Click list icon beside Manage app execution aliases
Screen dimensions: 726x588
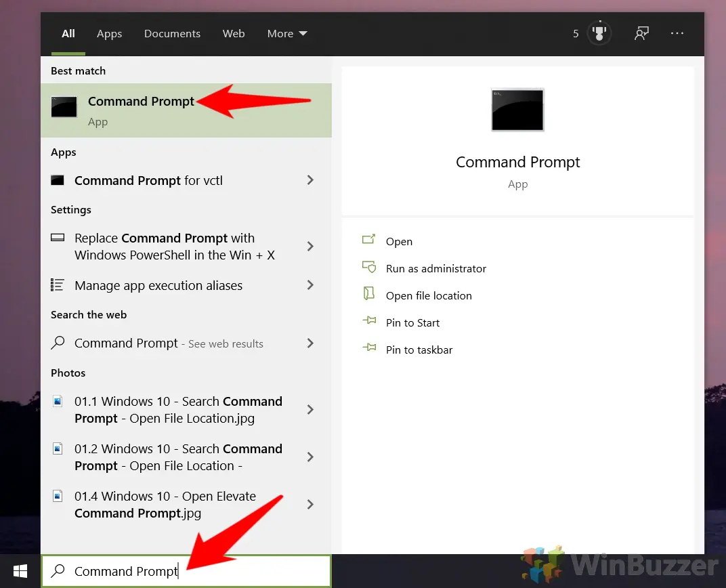click(58, 285)
